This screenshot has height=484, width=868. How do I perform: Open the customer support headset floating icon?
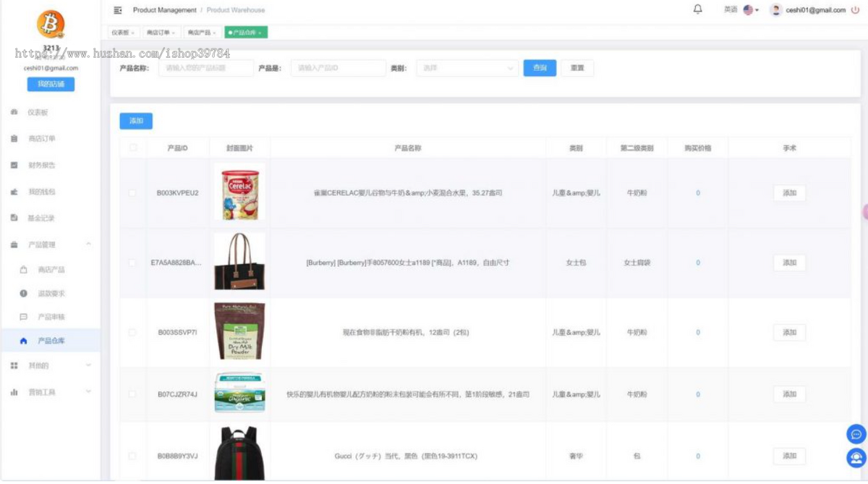point(856,457)
